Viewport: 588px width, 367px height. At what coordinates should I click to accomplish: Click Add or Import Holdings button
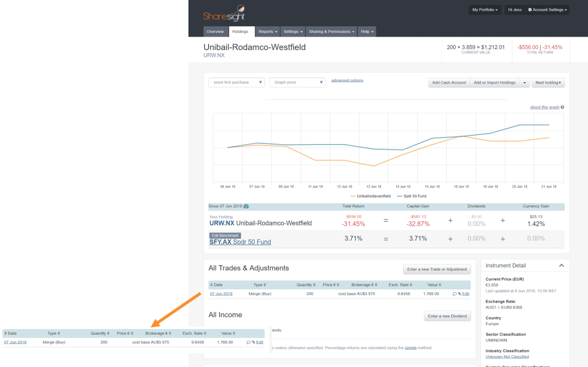coord(495,83)
